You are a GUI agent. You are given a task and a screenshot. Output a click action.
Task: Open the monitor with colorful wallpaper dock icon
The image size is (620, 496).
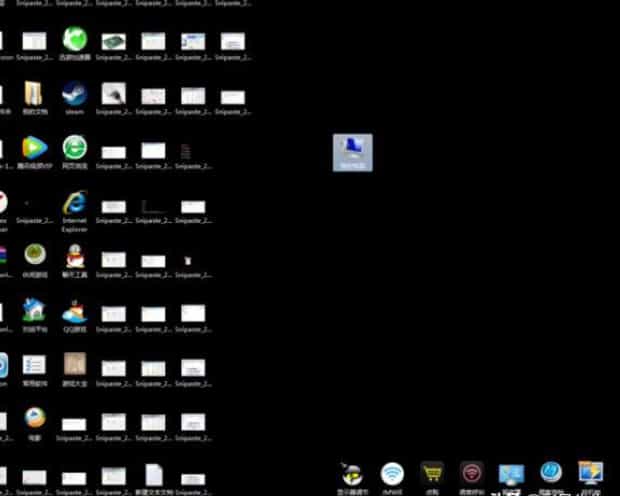click(x=591, y=472)
